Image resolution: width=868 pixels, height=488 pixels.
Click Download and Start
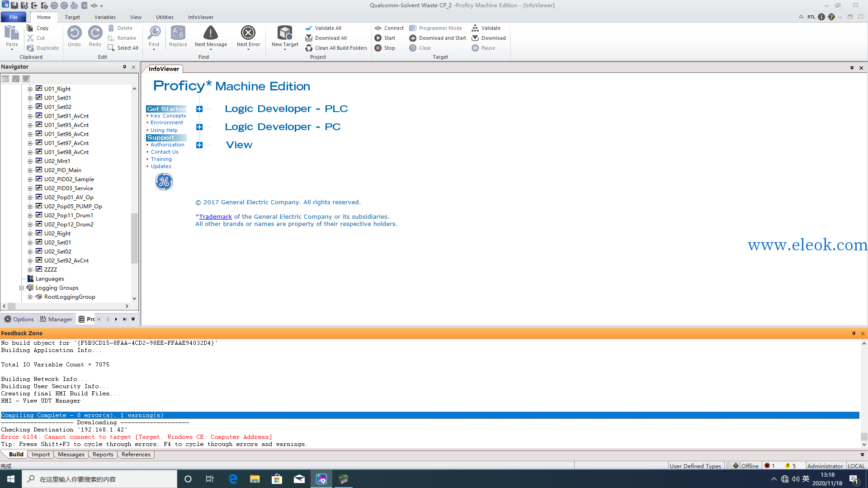[x=438, y=38]
